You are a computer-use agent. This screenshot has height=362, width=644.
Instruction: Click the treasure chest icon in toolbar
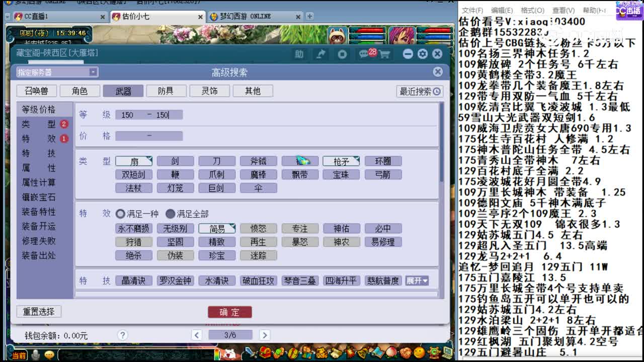(266, 352)
